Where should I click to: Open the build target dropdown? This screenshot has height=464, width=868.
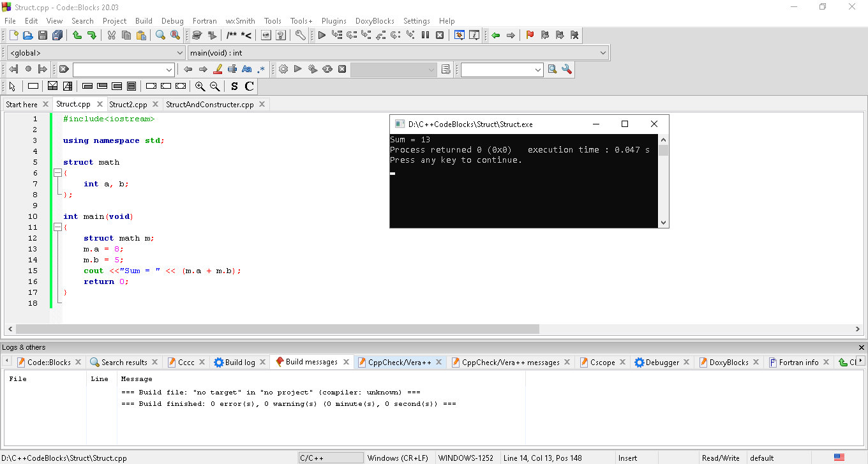coord(394,69)
